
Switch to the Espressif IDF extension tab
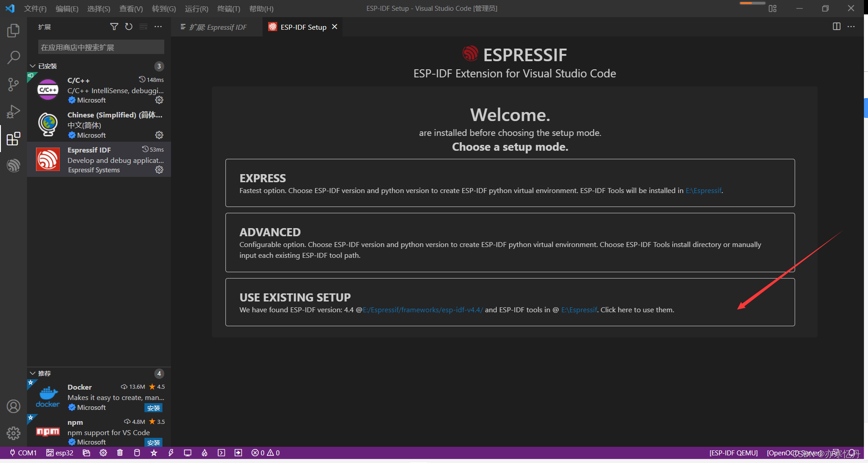(217, 27)
